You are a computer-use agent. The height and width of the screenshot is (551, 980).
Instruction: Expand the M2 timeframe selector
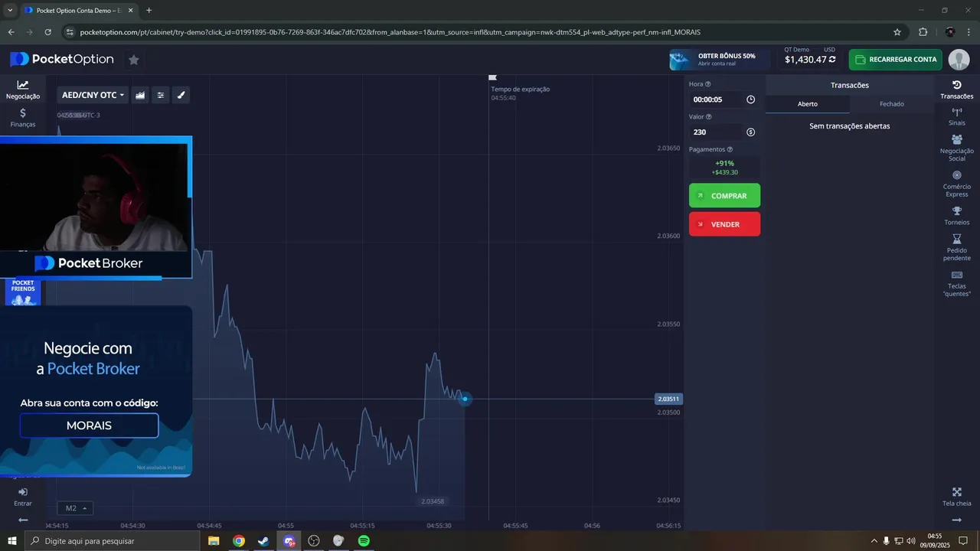point(75,508)
